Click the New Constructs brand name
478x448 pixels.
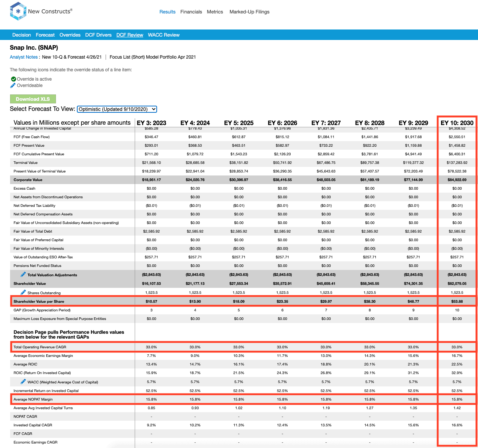pyautogui.click(x=50, y=12)
